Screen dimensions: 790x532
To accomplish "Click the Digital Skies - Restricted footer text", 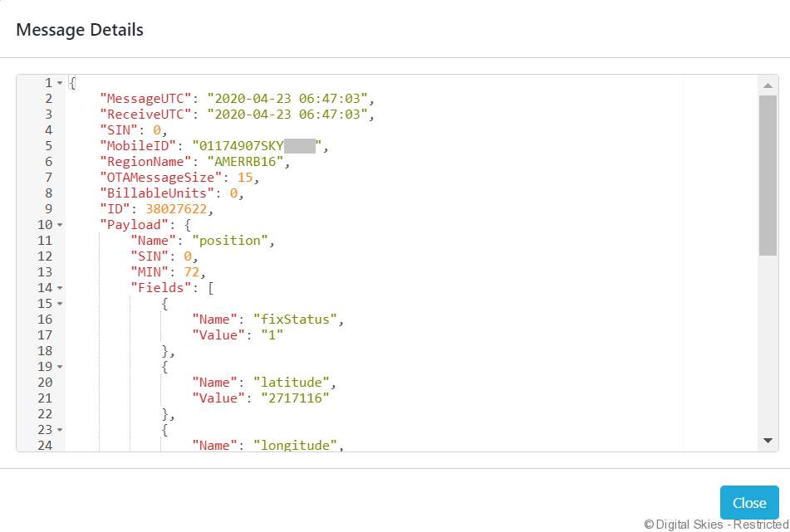I will (x=715, y=525).
